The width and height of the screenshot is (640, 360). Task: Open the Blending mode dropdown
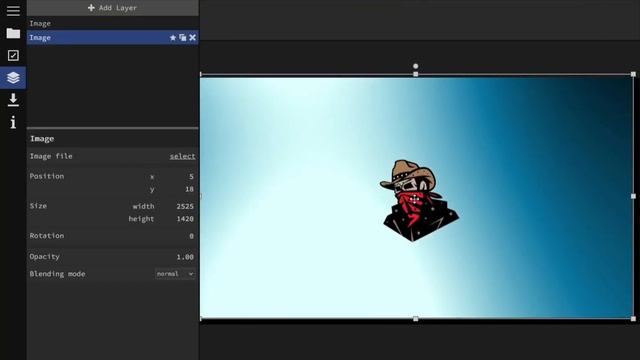tap(175, 274)
